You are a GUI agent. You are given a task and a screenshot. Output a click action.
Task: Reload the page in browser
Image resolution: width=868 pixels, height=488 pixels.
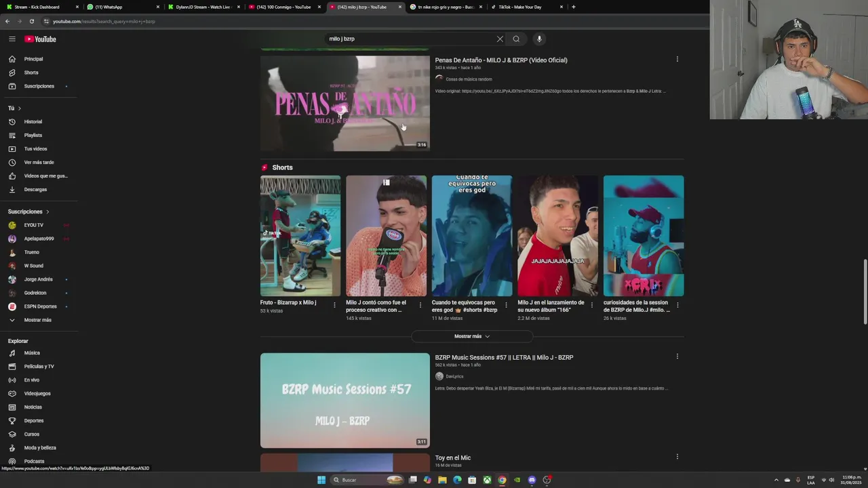pos(31,21)
